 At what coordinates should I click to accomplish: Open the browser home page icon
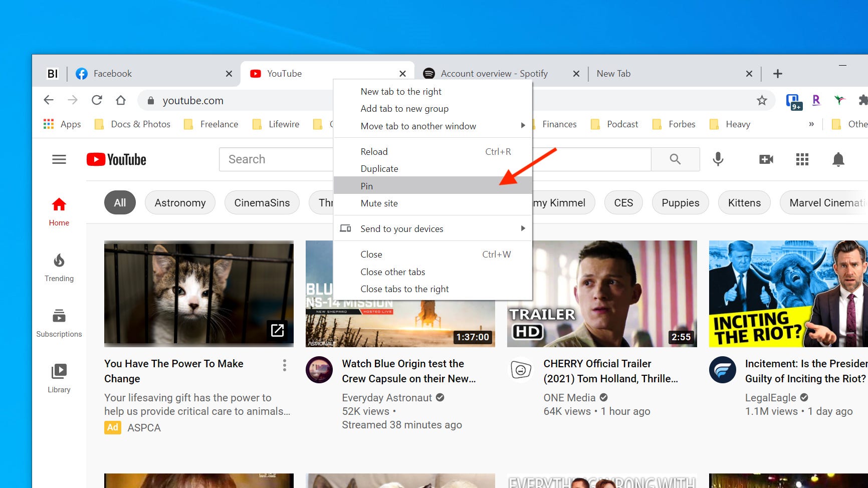[x=121, y=100]
